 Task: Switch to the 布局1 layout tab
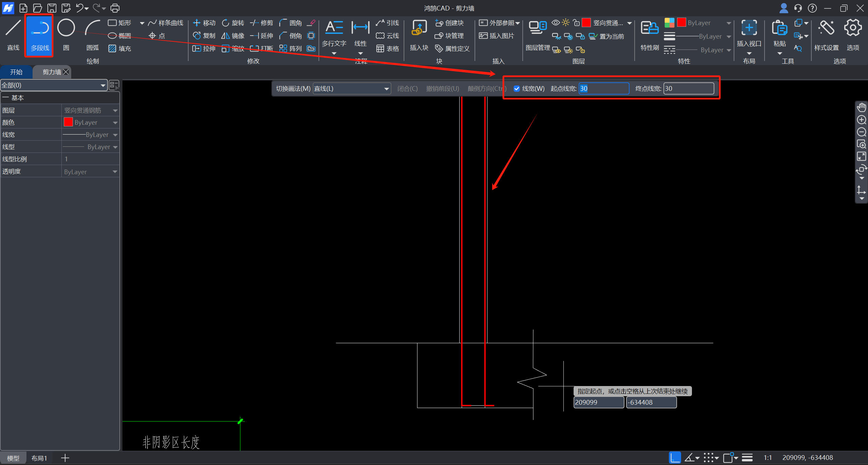tap(39, 458)
